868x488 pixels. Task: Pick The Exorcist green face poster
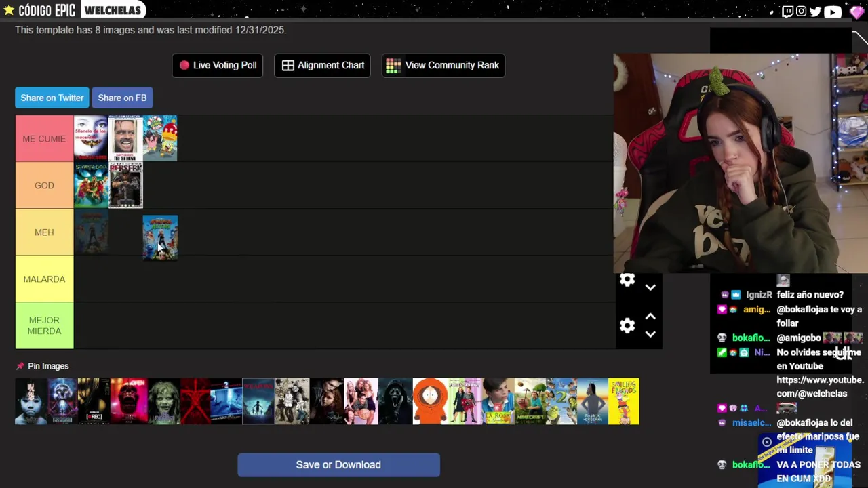click(163, 401)
